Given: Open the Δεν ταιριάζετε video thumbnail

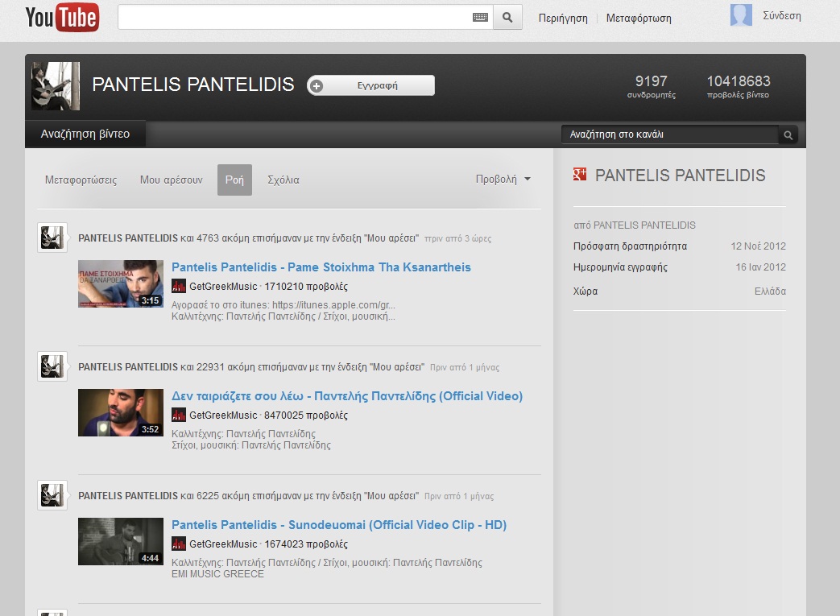Looking at the screenshot, I should point(121,412).
